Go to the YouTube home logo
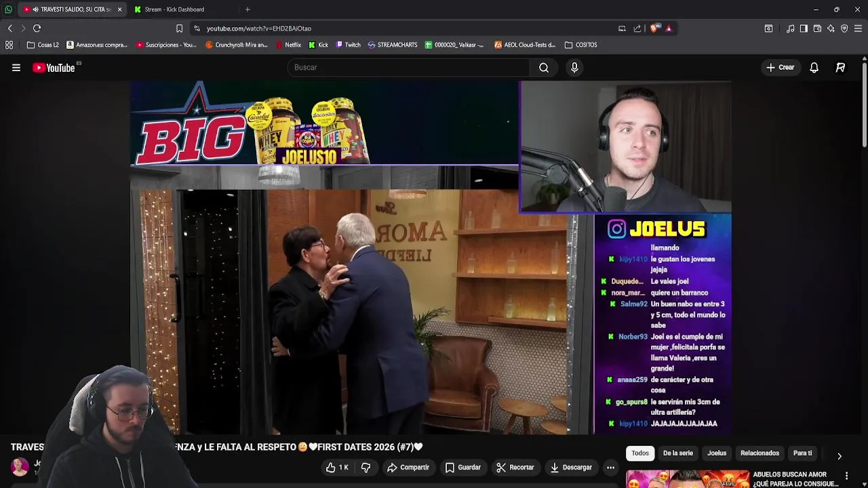 tap(54, 67)
